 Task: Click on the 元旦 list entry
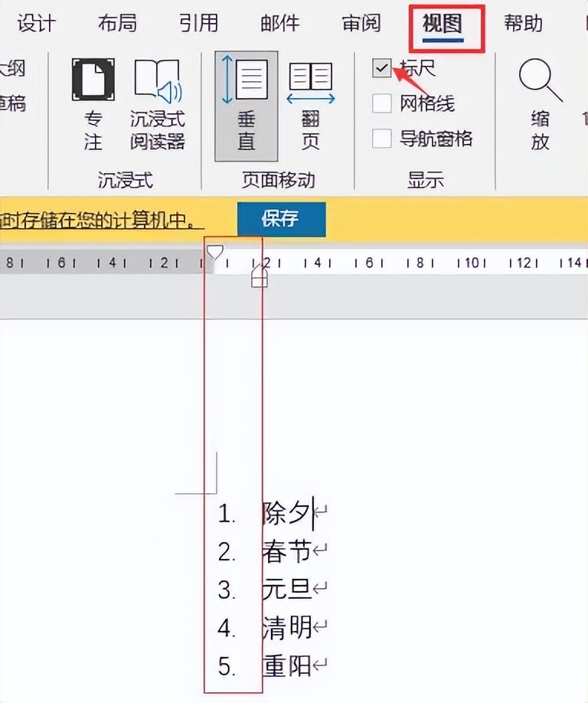(x=287, y=589)
